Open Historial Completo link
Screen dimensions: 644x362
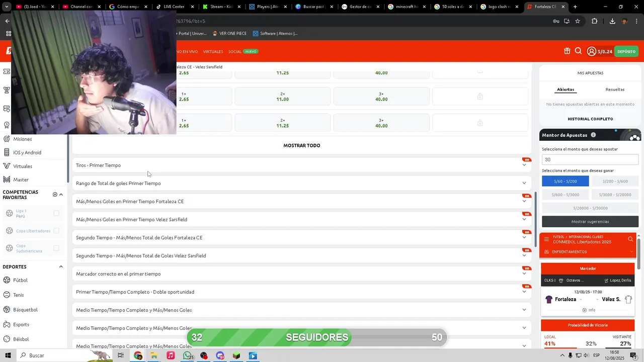click(590, 119)
